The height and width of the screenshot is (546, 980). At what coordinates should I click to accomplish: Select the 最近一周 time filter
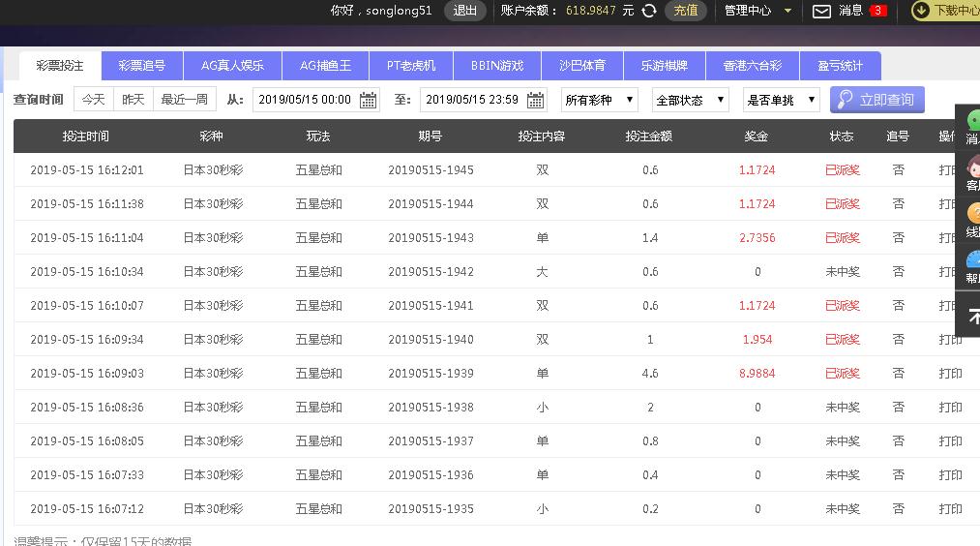pyautogui.click(x=184, y=100)
